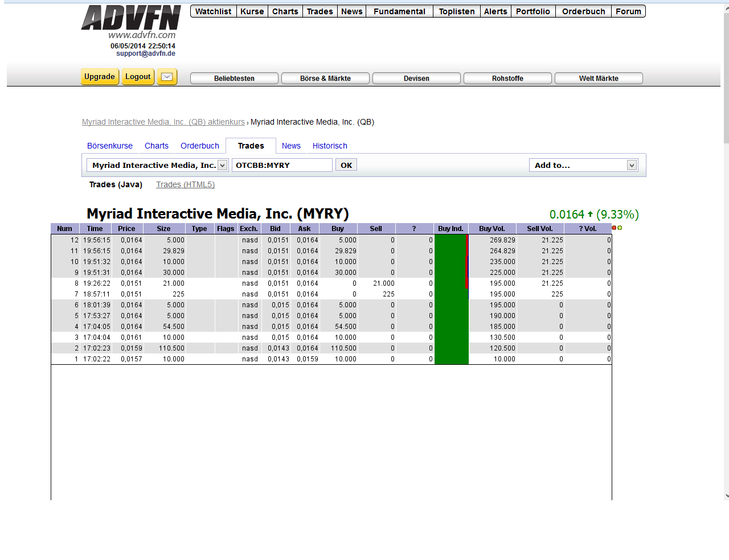Image resolution: width=729 pixels, height=560 pixels.
Task: Open Börse & Märkte
Action: coord(325,79)
